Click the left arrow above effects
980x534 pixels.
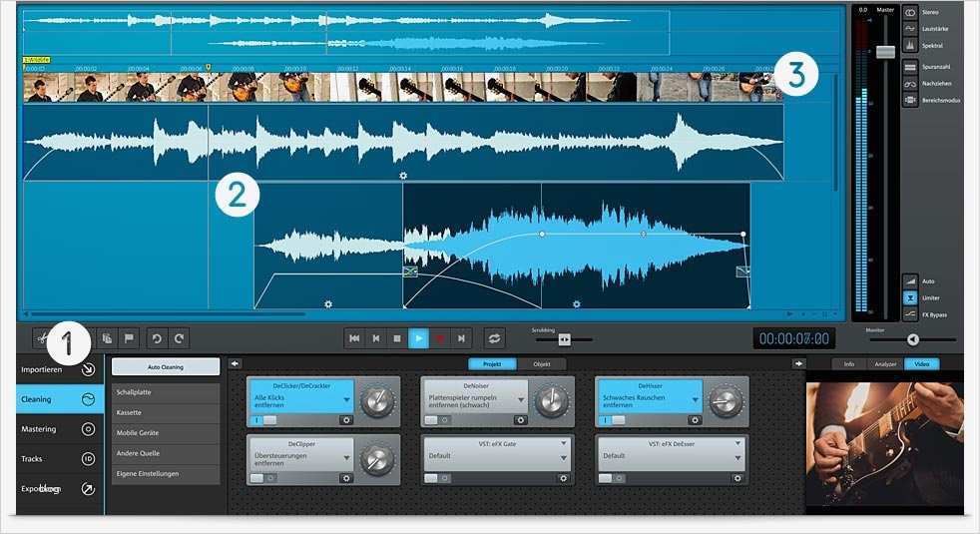pos(235,363)
